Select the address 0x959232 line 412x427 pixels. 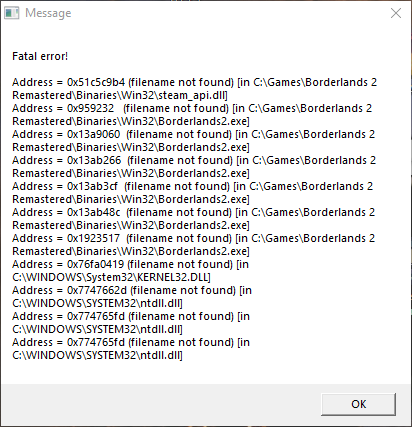click(192, 108)
